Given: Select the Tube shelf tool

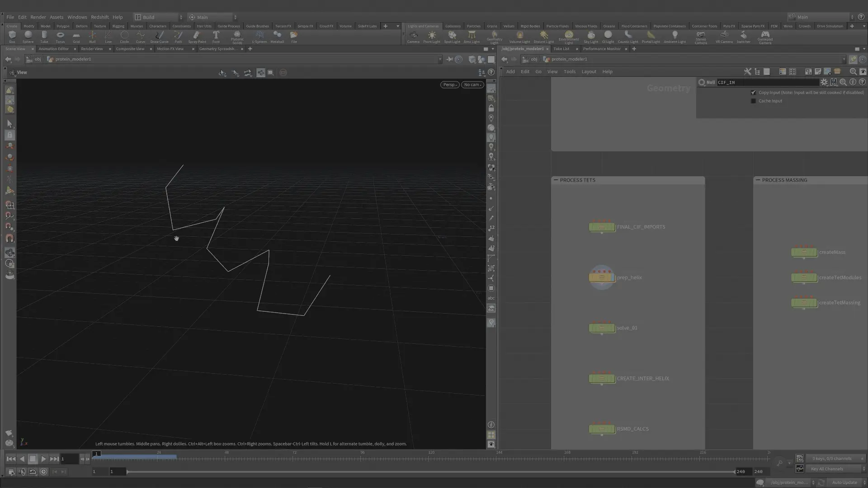Looking at the screenshot, I should [x=44, y=37].
